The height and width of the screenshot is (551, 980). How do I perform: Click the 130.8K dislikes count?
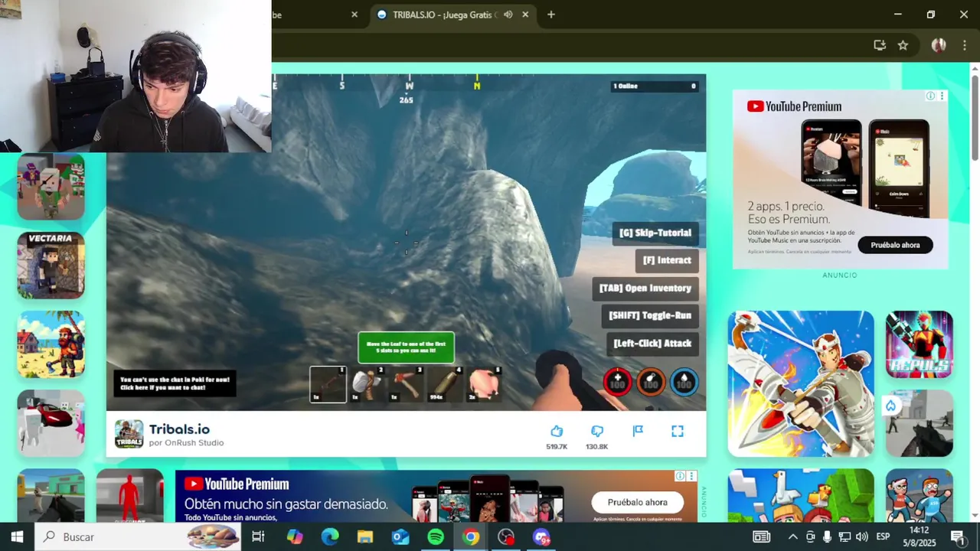pos(597,447)
